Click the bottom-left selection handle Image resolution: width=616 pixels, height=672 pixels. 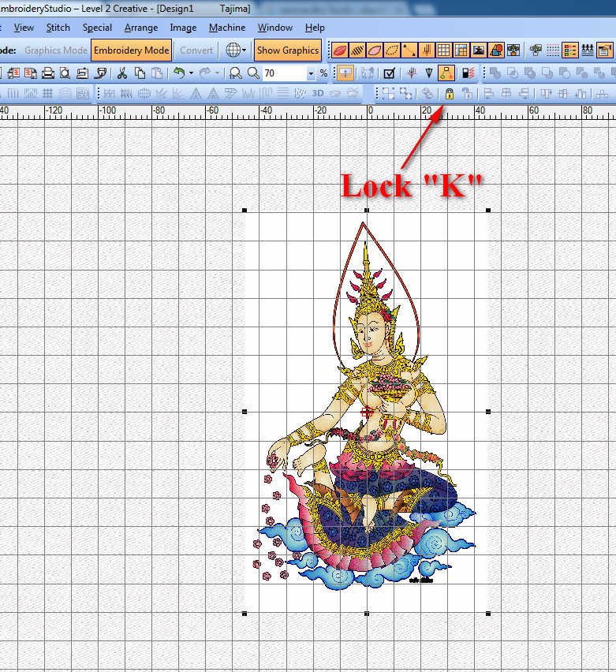tap(245, 614)
